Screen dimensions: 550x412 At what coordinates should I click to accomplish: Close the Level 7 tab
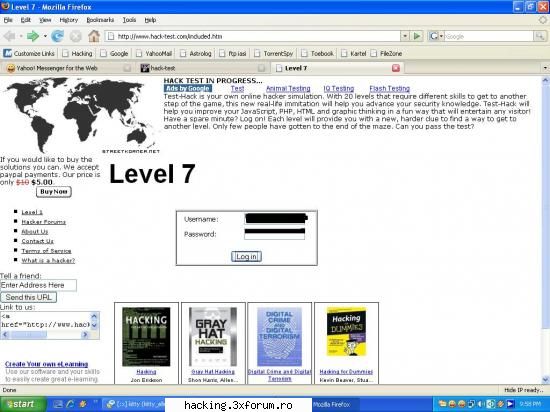tap(396, 68)
